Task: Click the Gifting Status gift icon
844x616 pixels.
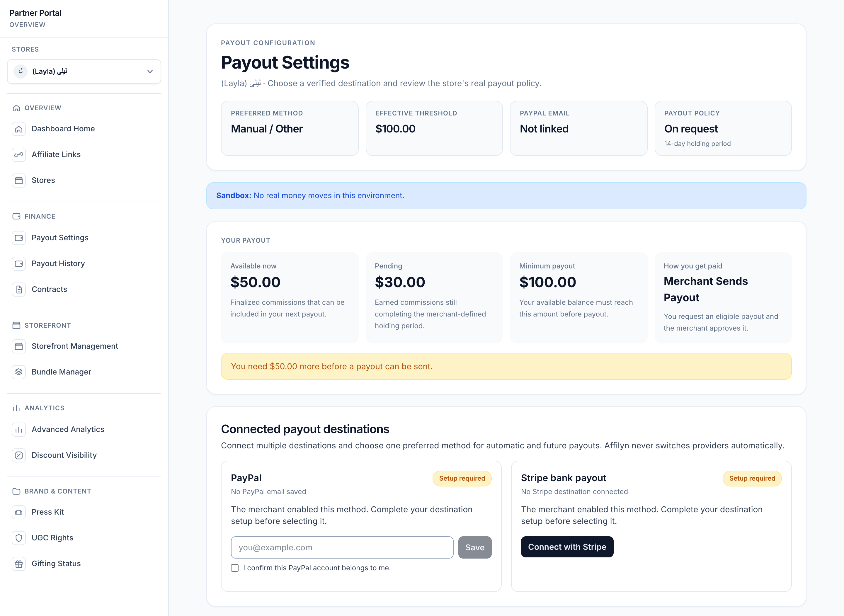Action: (x=19, y=564)
